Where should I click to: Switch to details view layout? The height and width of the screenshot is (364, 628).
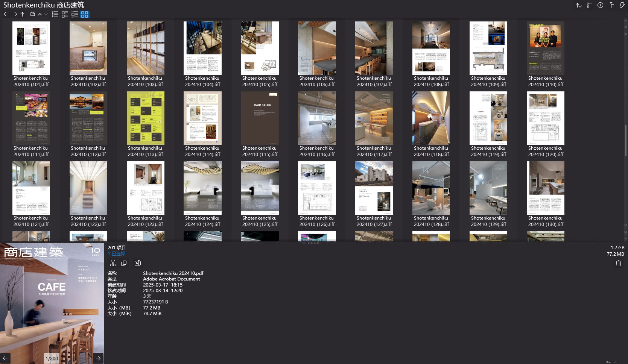click(64, 14)
